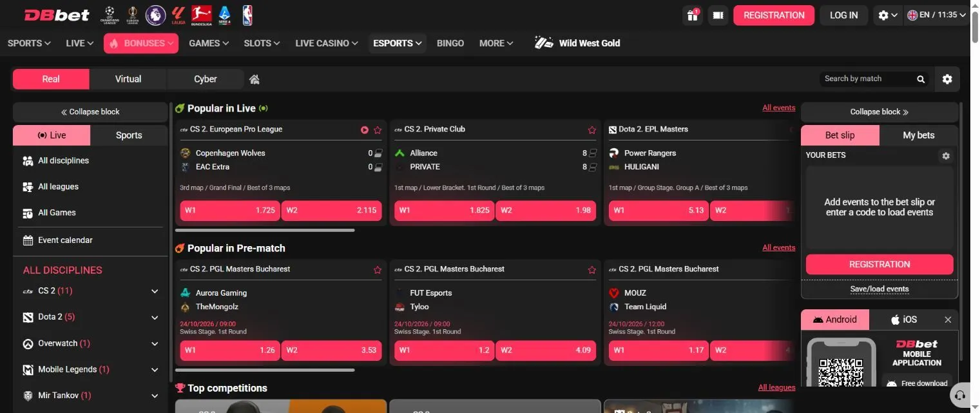
Task: Open All leagues in the sidebar
Action: tap(90, 187)
